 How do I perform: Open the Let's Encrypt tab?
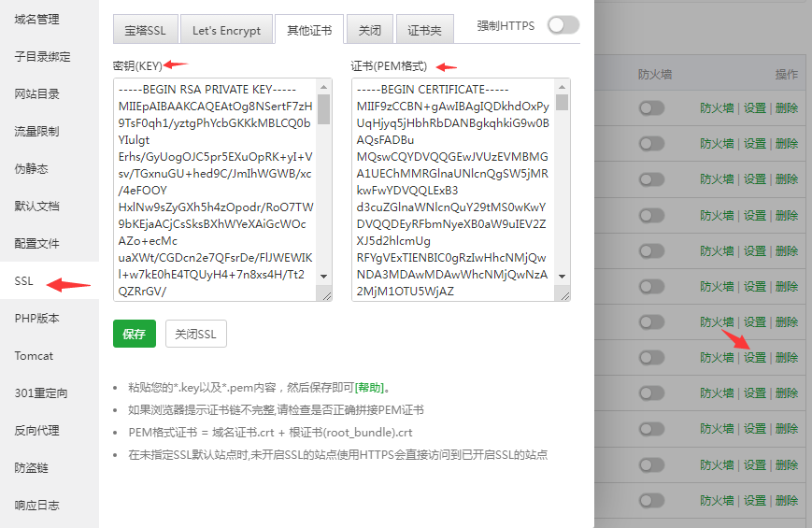pos(227,30)
